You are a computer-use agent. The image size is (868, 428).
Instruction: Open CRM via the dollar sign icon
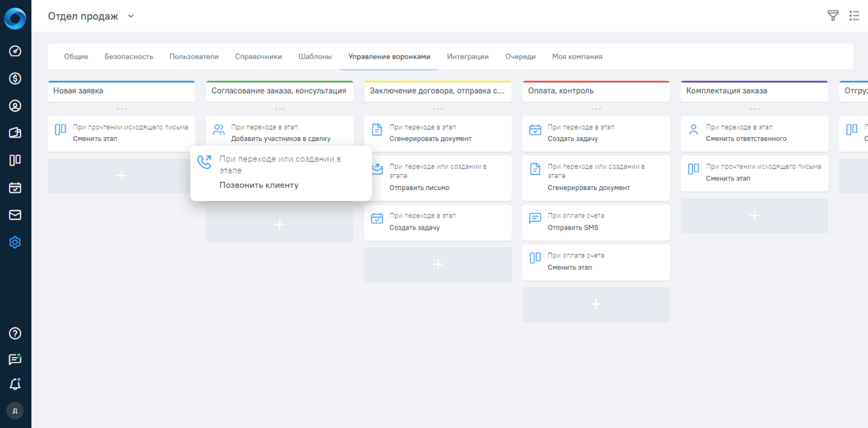[15, 78]
